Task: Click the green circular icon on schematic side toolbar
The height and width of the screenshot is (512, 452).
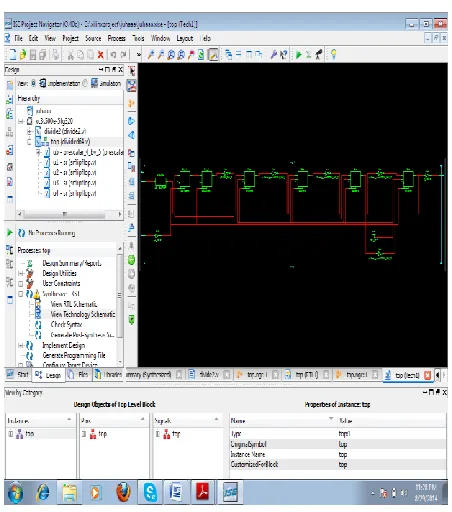Action: click(131, 260)
